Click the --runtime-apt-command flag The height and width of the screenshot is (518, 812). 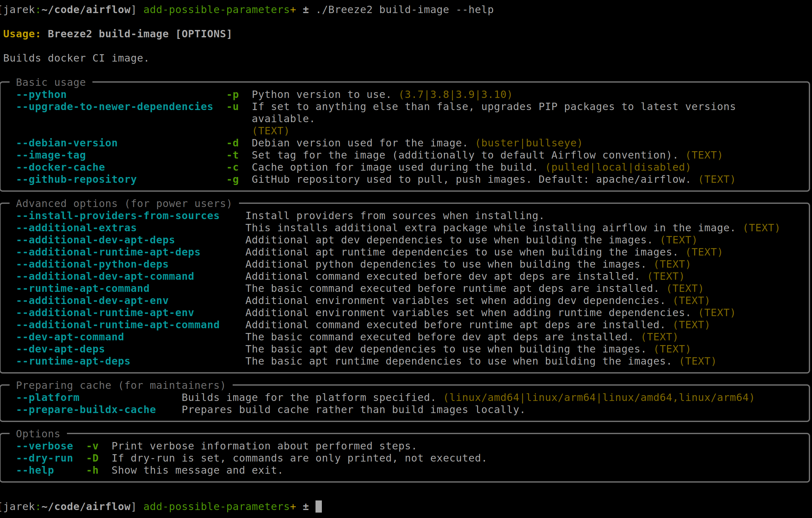point(83,289)
